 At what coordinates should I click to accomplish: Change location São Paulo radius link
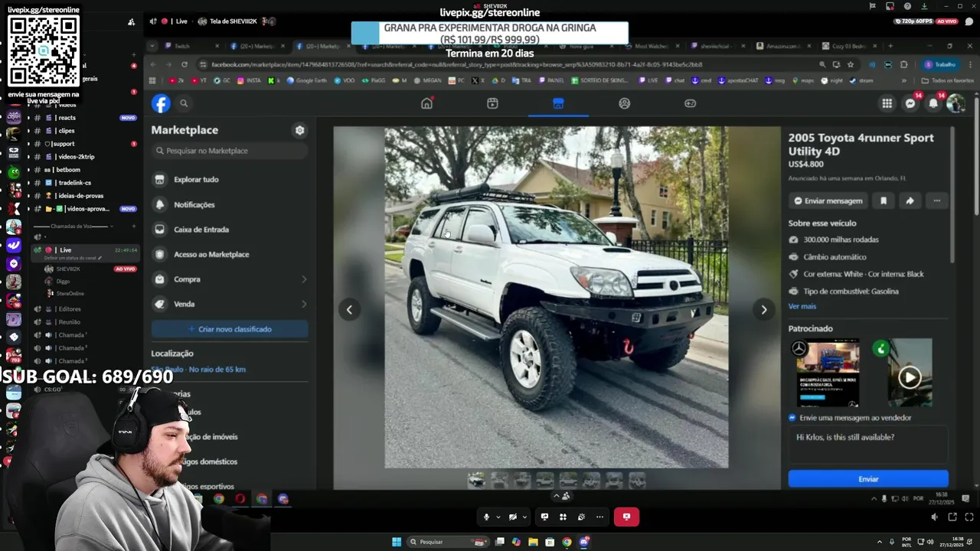tap(198, 369)
